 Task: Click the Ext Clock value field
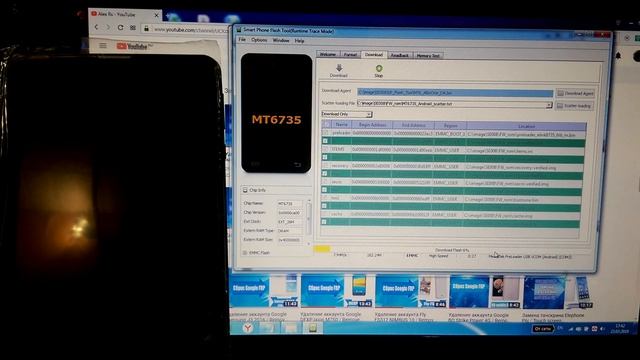coord(289,222)
